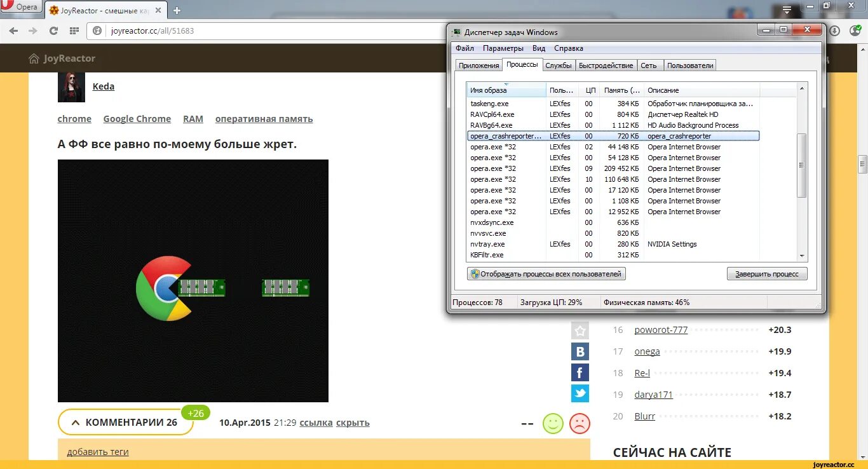Viewport: 868px width, 469px height.
Task: Open the tab list menu icon
Action: coord(787,9)
